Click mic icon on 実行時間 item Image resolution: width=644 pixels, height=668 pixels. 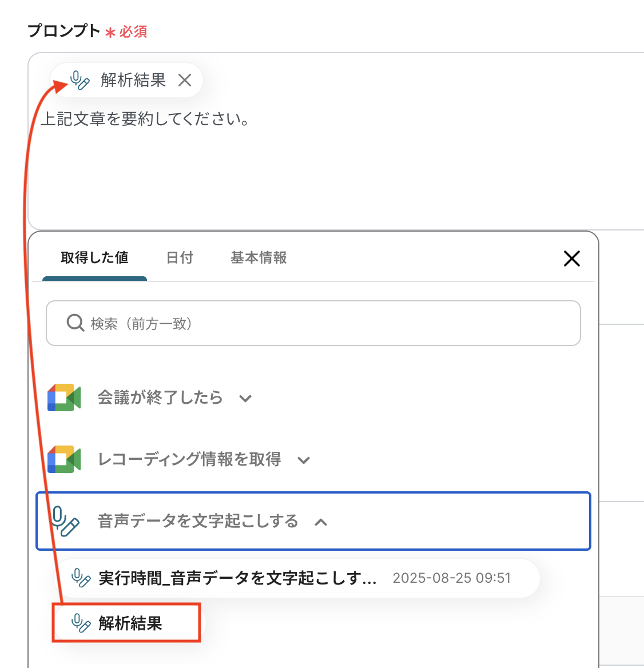81,578
